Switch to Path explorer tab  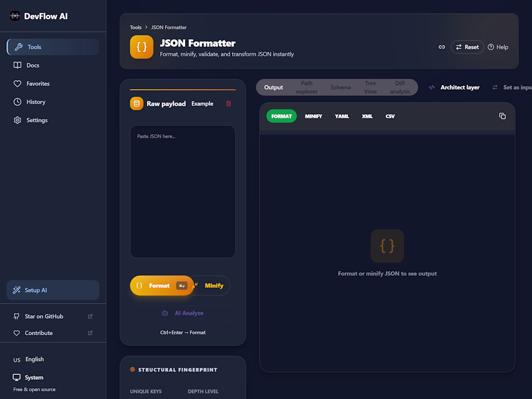pos(307,87)
